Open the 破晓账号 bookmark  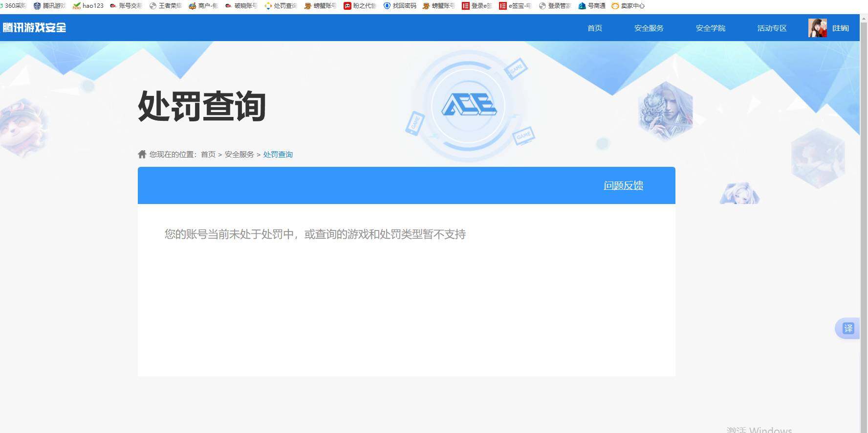pos(241,6)
